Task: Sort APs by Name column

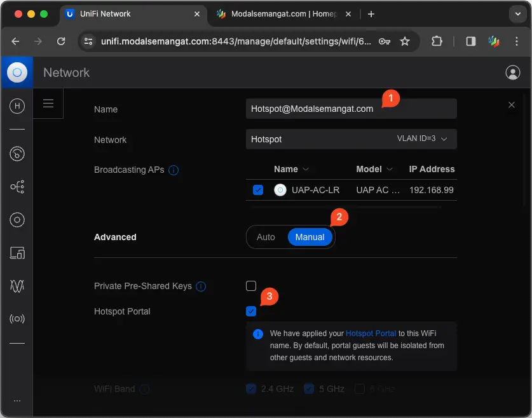Action: [291, 169]
